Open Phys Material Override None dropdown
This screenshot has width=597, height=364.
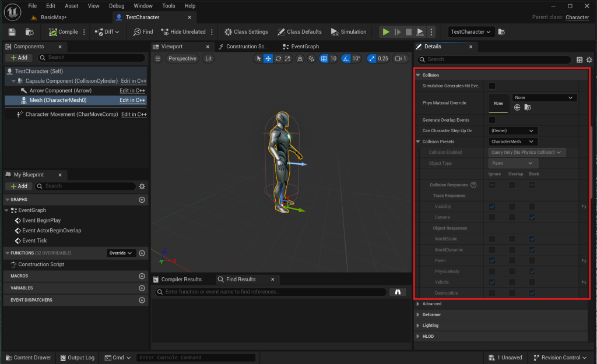tap(544, 98)
